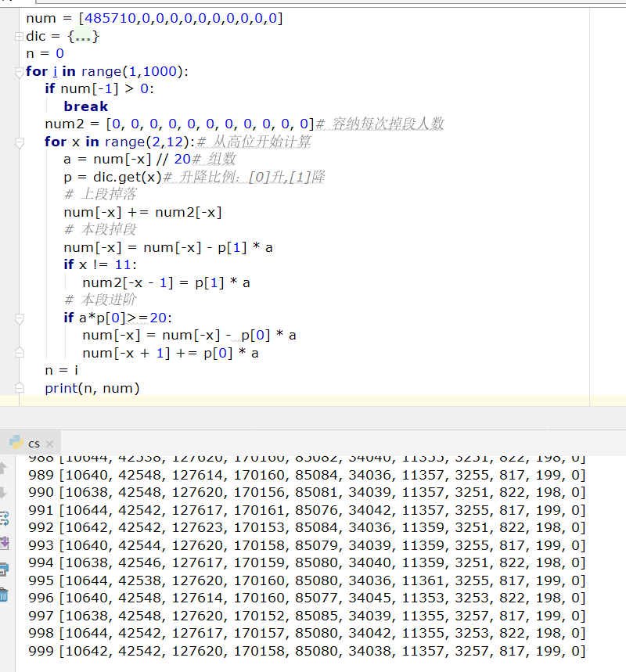This screenshot has width=626, height=672.
Task: Collapse the 'for x in range' block
Action: [x=19, y=142]
